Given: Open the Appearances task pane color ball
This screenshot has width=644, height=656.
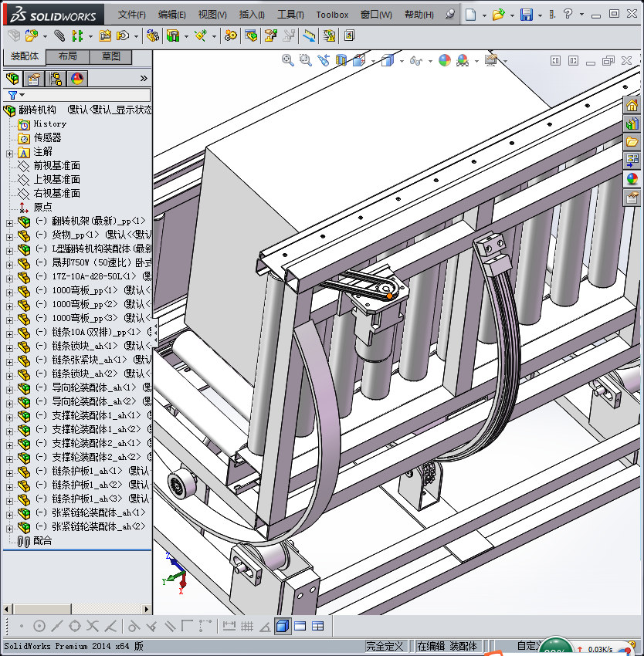Looking at the screenshot, I should pyautogui.click(x=632, y=179).
